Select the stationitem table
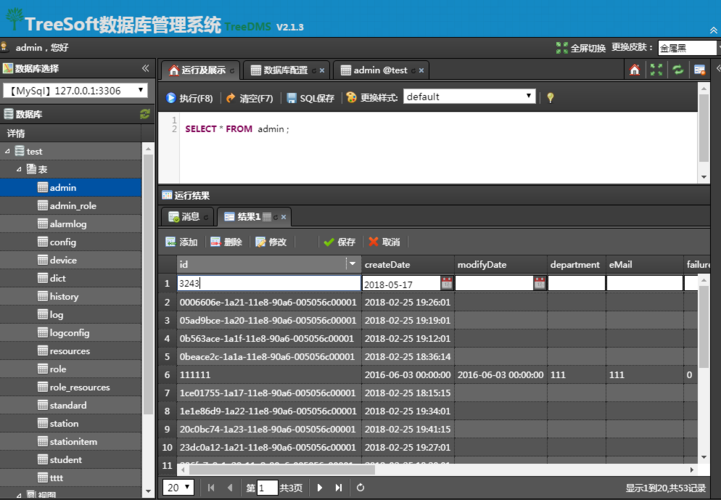 [x=71, y=442]
